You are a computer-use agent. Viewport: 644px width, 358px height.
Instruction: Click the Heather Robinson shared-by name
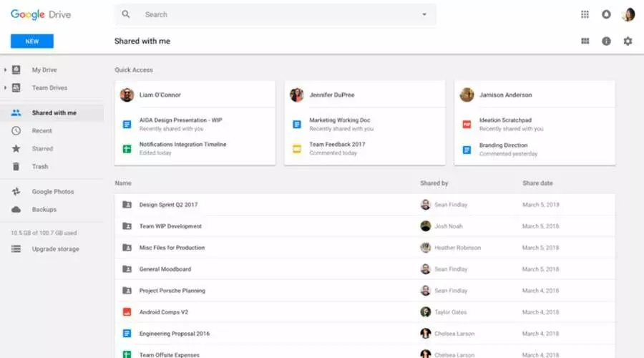[457, 248]
